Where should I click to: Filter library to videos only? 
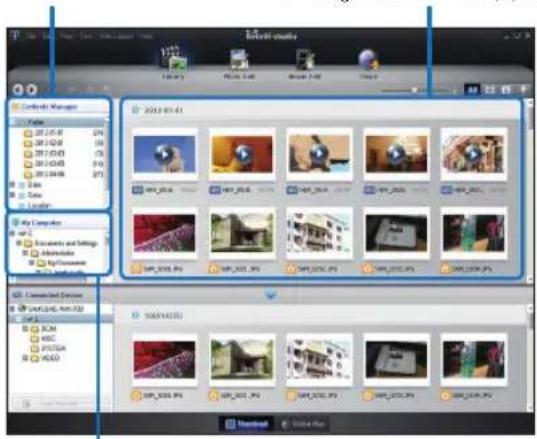[x=506, y=90]
